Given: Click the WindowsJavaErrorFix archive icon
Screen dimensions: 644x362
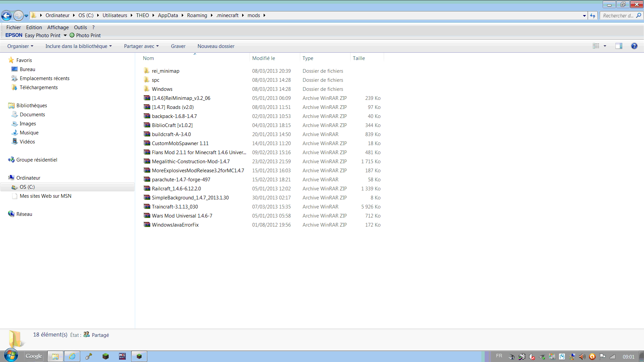Looking at the screenshot, I should [x=147, y=225].
